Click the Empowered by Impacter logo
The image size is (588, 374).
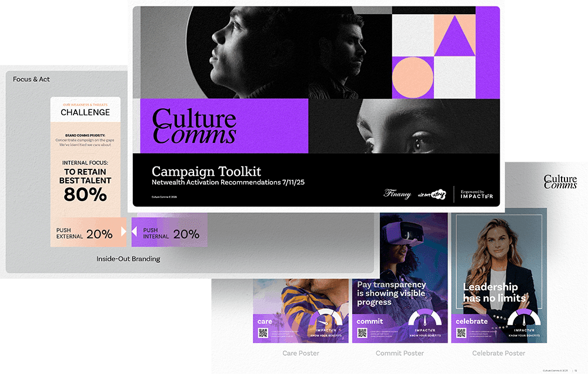click(x=477, y=194)
